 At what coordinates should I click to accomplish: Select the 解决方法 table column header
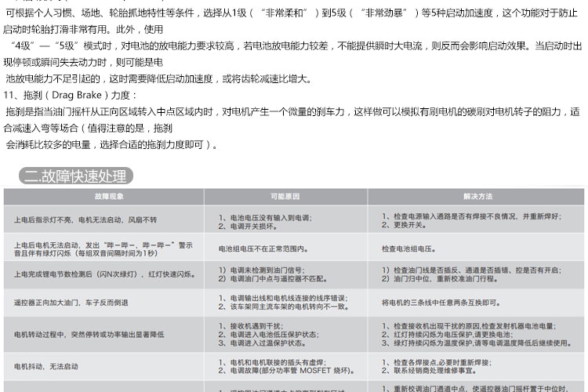(x=477, y=195)
